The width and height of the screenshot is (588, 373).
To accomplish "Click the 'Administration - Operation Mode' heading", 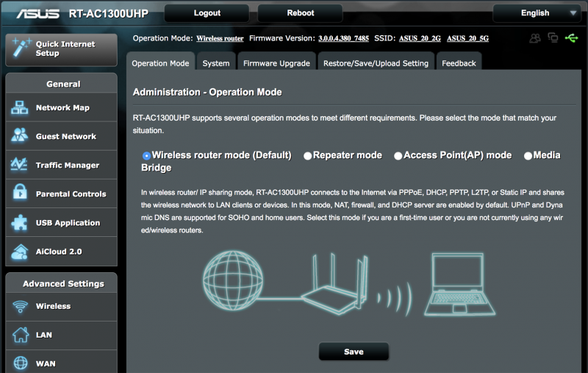I will pos(207,92).
